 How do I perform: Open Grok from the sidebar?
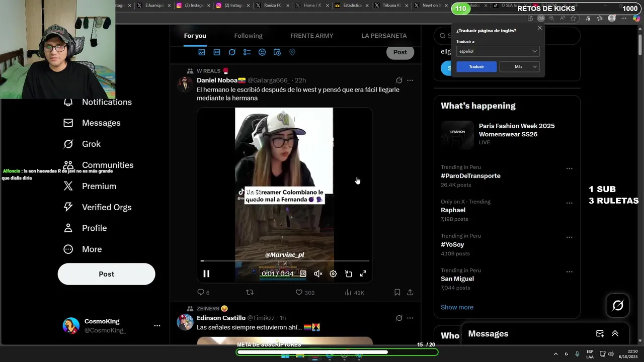pyautogui.click(x=82, y=144)
